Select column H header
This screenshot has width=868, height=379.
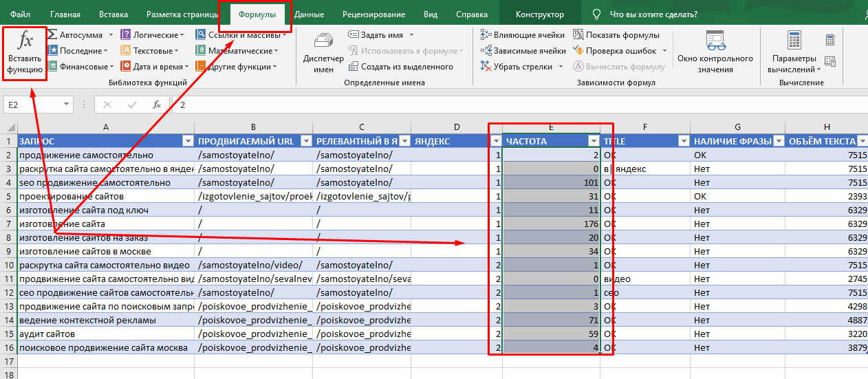(827, 127)
